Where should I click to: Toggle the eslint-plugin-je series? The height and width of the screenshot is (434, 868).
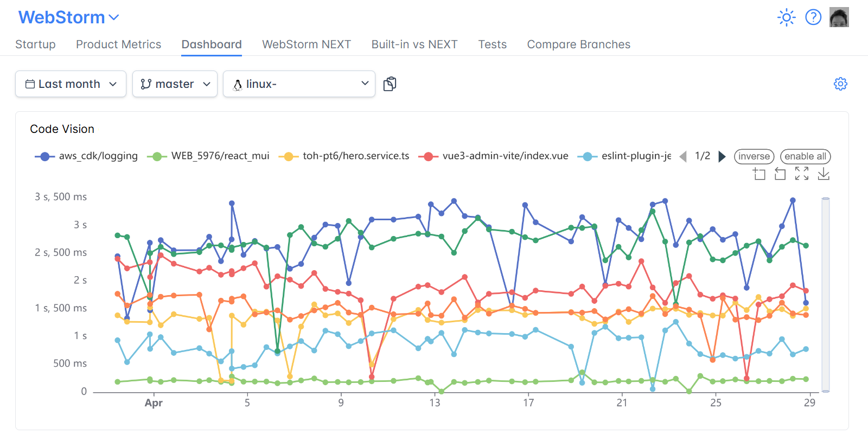pyautogui.click(x=624, y=156)
